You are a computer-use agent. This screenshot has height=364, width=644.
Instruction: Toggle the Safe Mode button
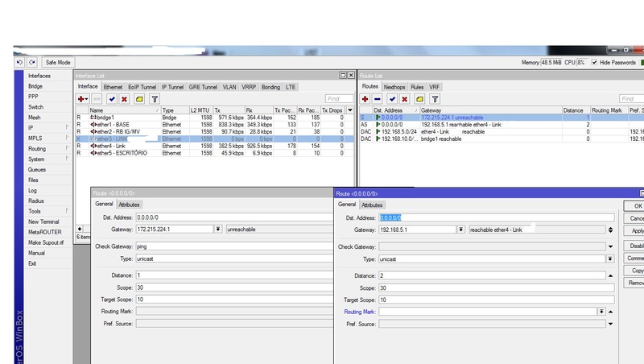[58, 62]
